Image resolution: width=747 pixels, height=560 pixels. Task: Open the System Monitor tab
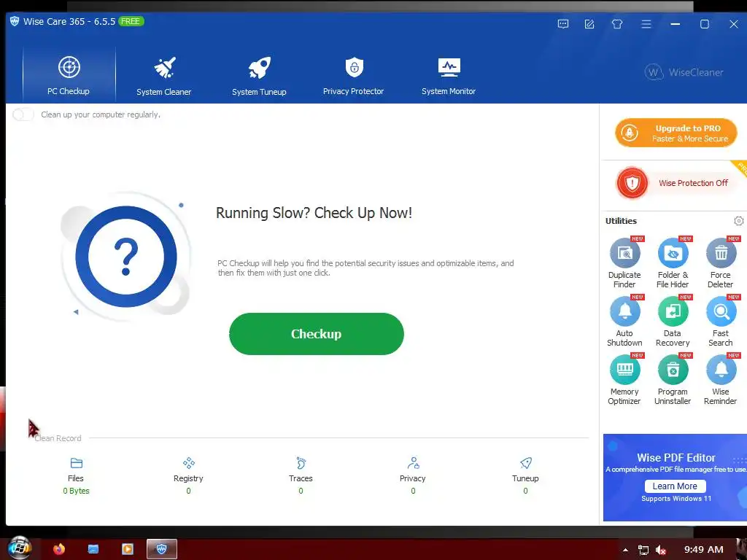(x=449, y=75)
